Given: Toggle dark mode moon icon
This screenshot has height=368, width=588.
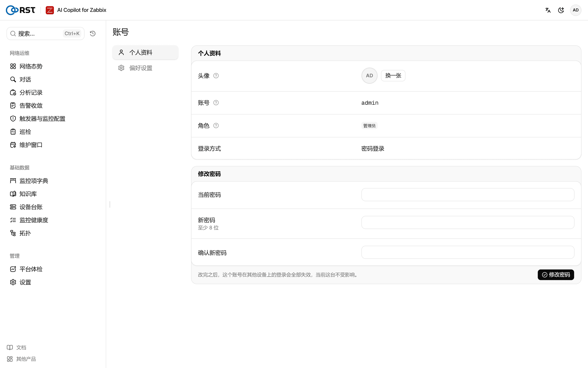Looking at the screenshot, I should pyautogui.click(x=561, y=10).
